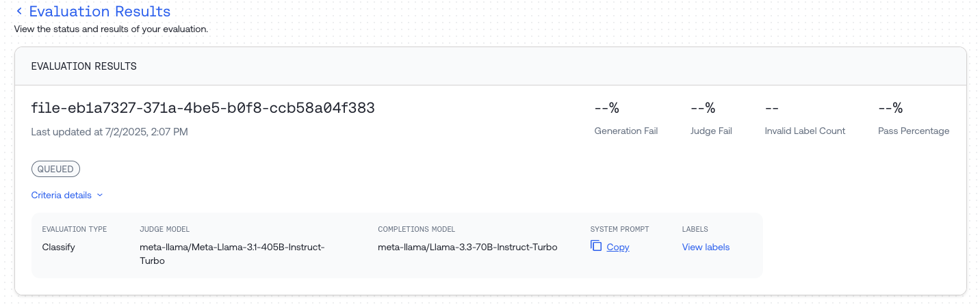Select the Classify evaluation type value
This screenshot has width=980, height=307.
pyautogui.click(x=59, y=247)
